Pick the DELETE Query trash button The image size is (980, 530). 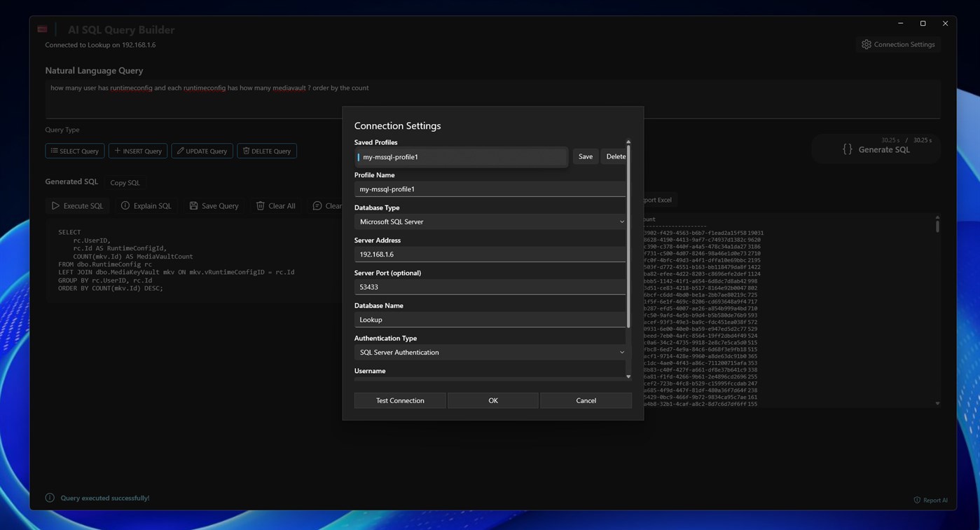pos(267,151)
